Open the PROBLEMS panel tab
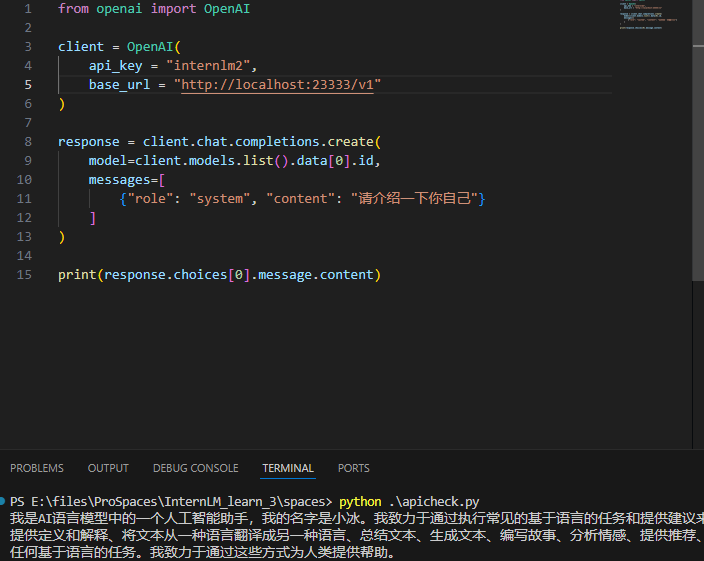Viewport: 704px width, 561px height. pos(37,468)
